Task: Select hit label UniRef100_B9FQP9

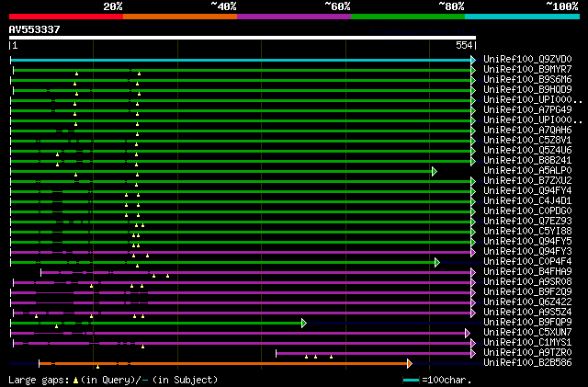Action: pyautogui.click(x=527, y=323)
